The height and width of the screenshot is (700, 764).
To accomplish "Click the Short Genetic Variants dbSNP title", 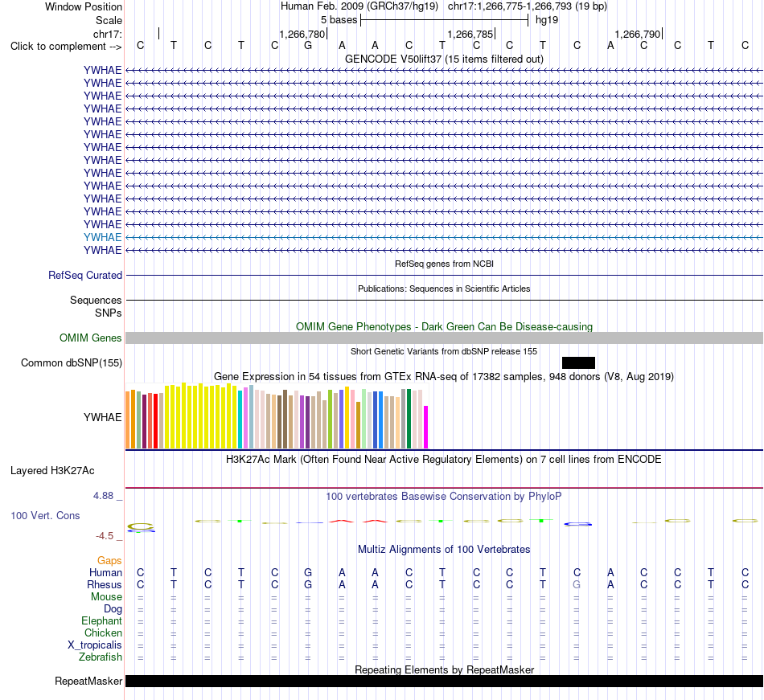I will click(x=444, y=351).
